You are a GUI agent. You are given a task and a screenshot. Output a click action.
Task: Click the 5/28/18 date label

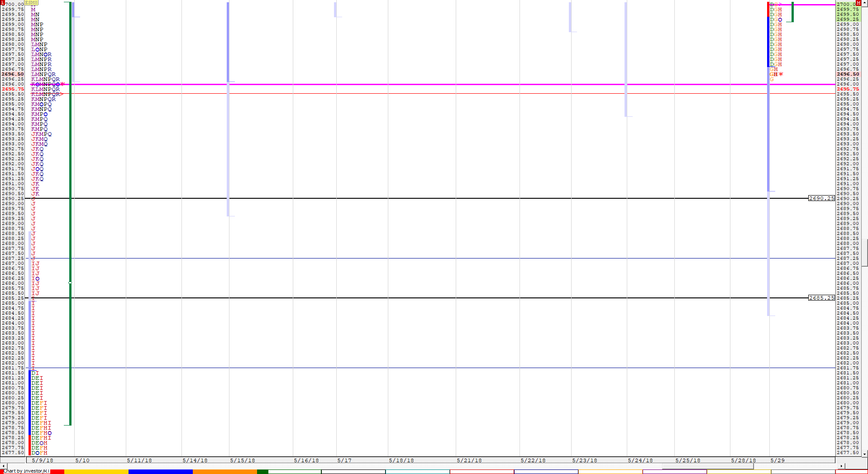pos(744,460)
